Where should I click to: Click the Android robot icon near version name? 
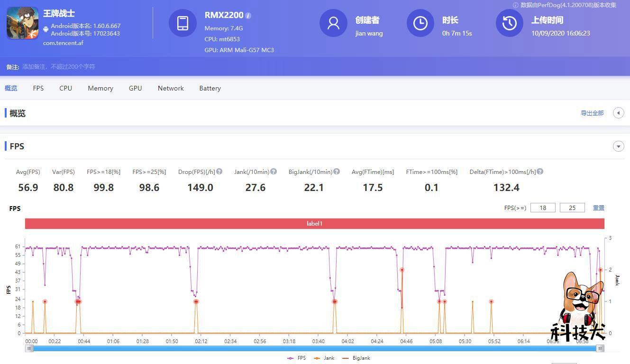(x=46, y=29)
